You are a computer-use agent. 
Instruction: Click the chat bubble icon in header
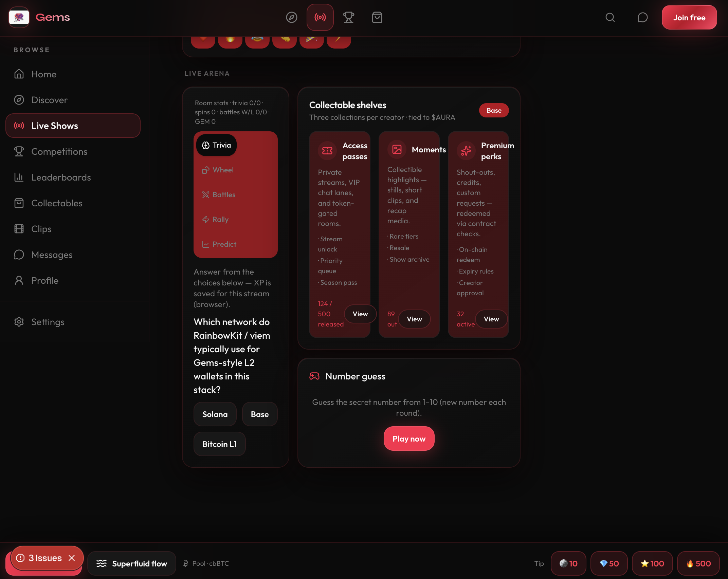click(642, 17)
